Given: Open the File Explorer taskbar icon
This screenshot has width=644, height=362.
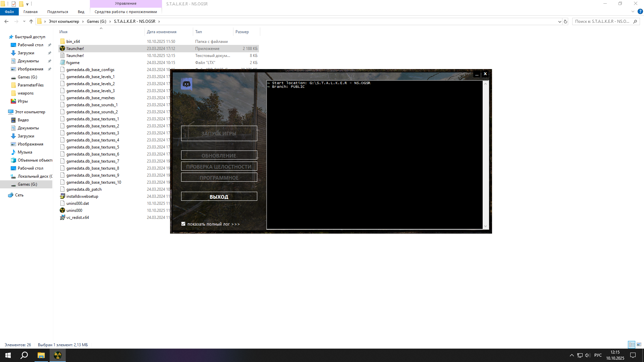Looking at the screenshot, I should [x=41, y=355].
